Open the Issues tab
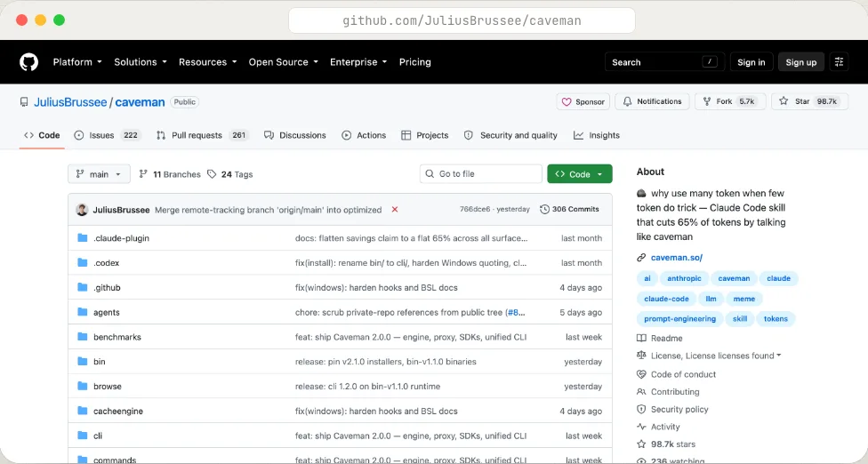 [x=108, y=135]
